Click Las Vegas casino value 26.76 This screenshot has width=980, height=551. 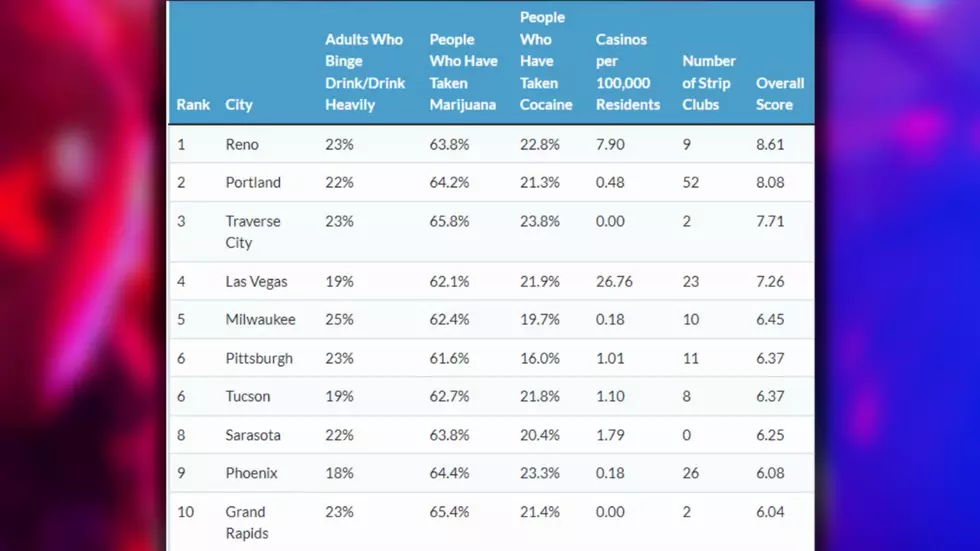pyautogui.click(x=614, y=282)
